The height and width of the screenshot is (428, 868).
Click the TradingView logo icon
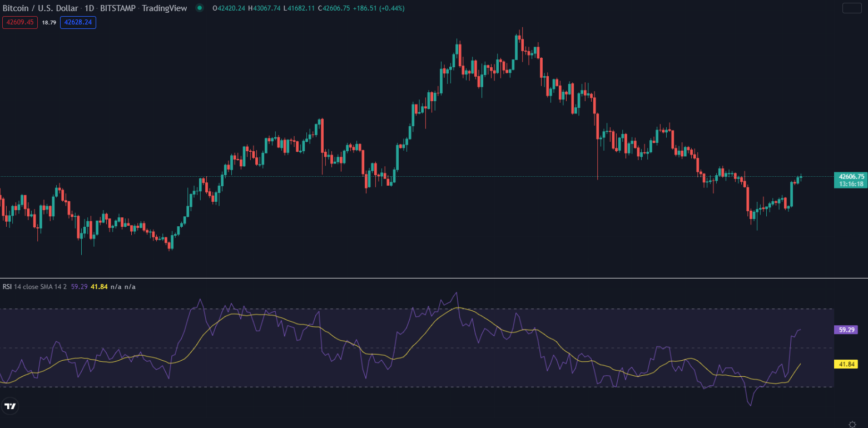[10, 406]
